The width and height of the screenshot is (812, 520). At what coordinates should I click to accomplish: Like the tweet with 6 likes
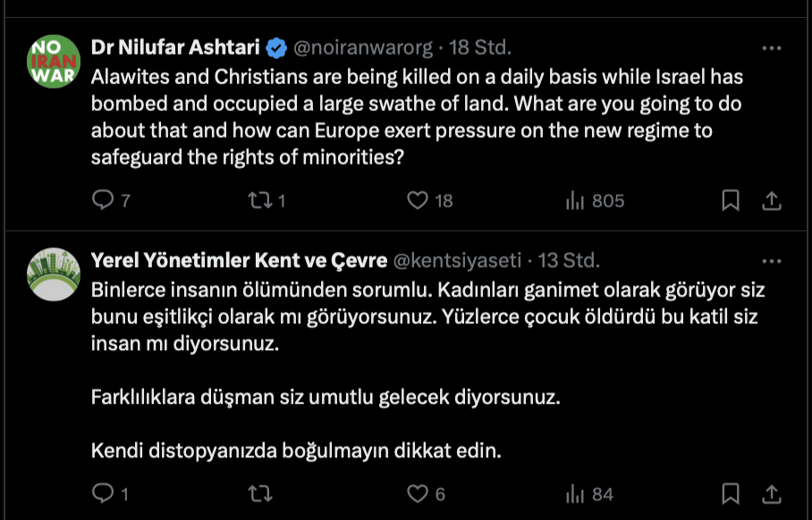tap(418, 493)
